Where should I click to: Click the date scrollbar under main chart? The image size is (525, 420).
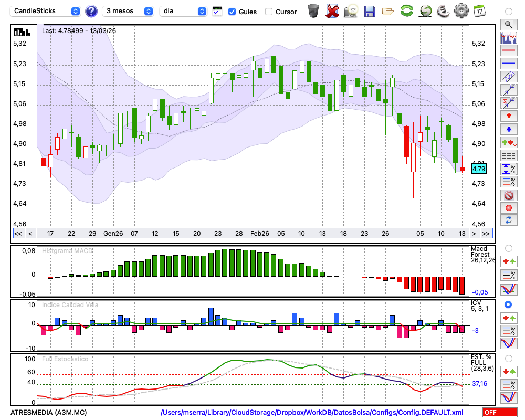click(253, 234)
